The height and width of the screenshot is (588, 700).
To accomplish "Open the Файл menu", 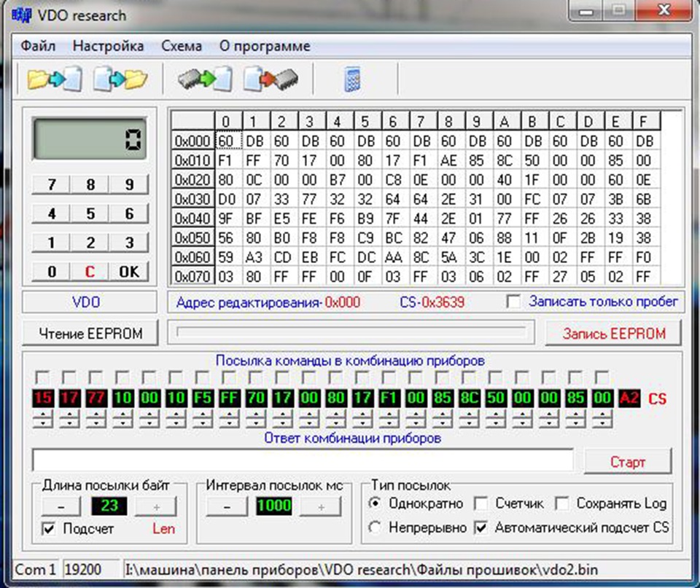I will pos(38,46).
